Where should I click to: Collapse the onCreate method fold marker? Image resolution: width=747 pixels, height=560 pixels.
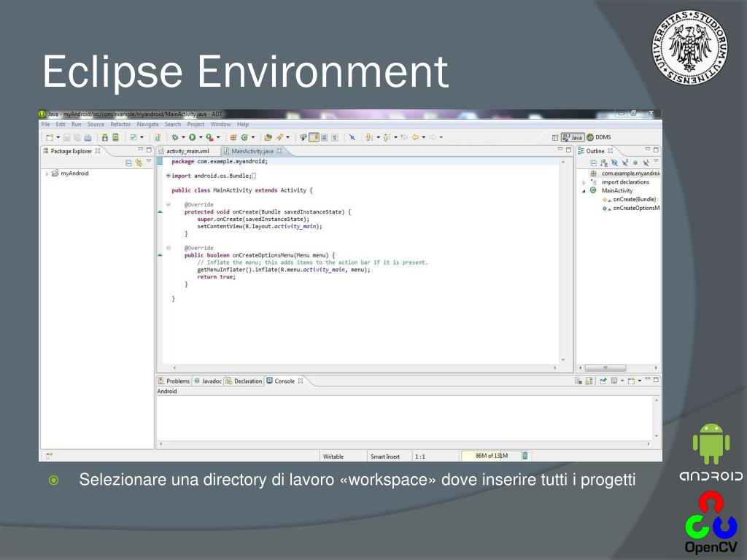tap(169, 205)
